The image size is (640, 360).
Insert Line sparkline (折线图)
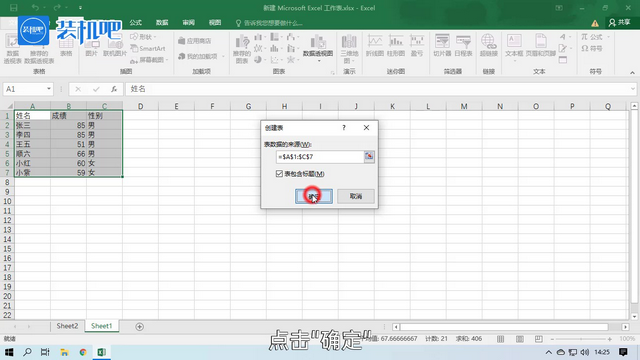[374, 45]
